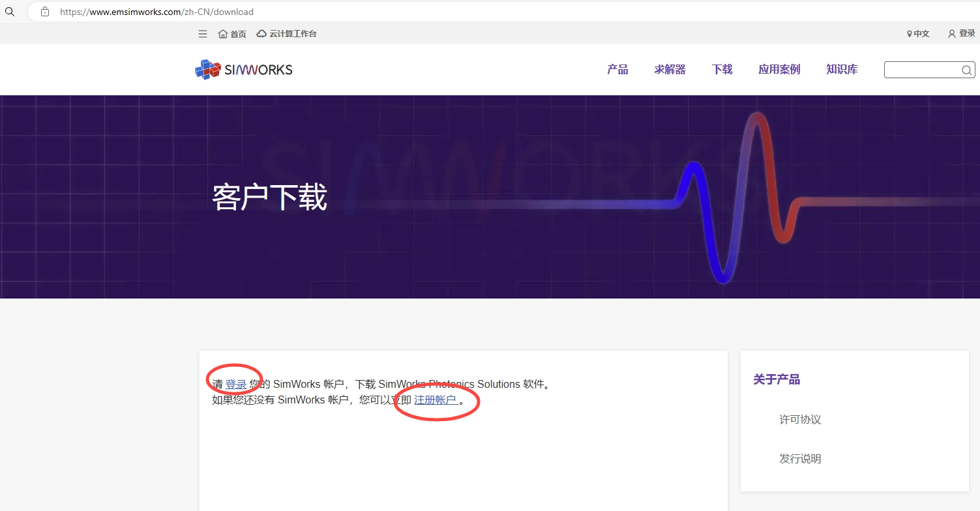
Task: Click the house icon beside 首页
Action: click(x=223, y=34)
